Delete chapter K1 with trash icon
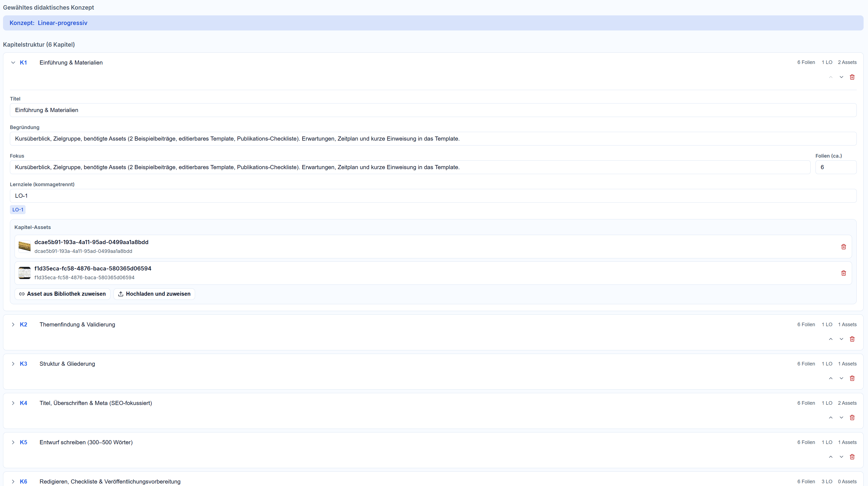Viewport: 868px width, 486px height. [x=852, y=77]
